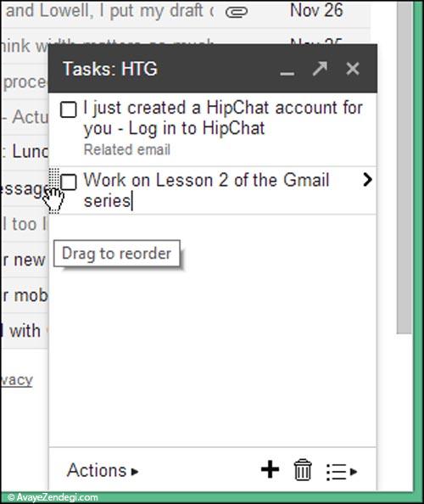
Task: Open the Related email link
Action: [127, 150]
